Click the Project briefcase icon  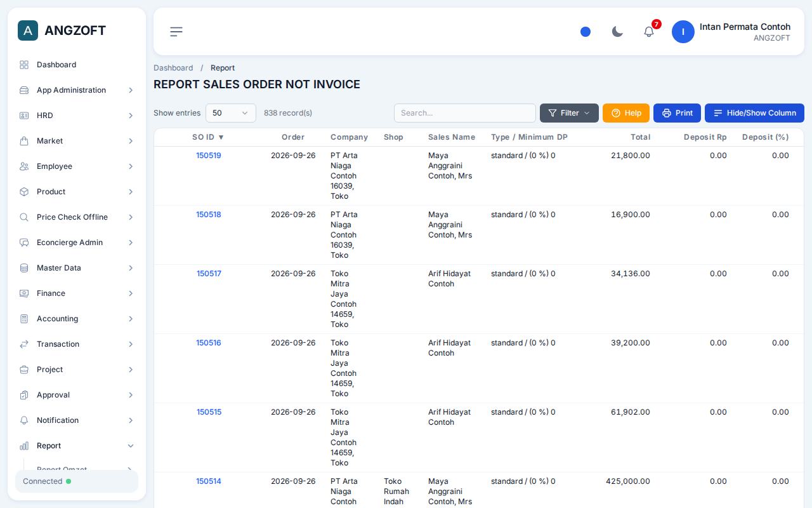pyautogui.click(x=24, y=370)
